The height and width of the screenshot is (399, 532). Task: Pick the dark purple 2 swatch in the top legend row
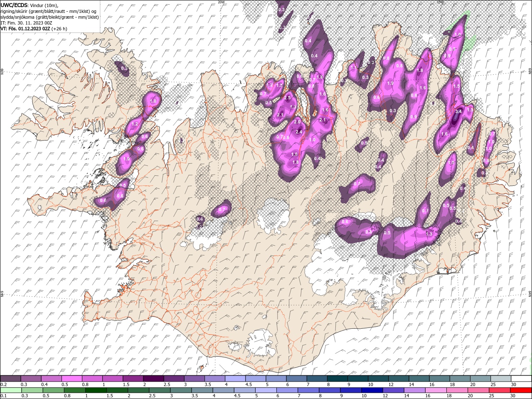(153, 379)
